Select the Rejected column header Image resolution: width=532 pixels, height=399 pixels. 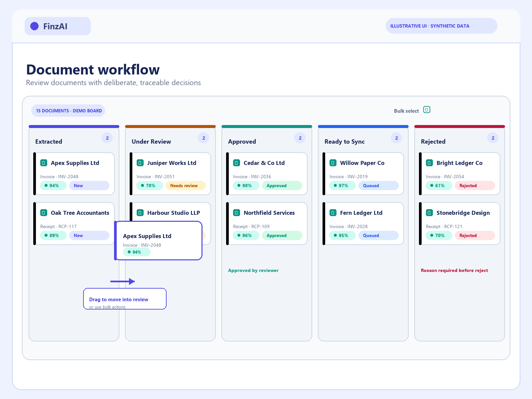pos(433,142)
